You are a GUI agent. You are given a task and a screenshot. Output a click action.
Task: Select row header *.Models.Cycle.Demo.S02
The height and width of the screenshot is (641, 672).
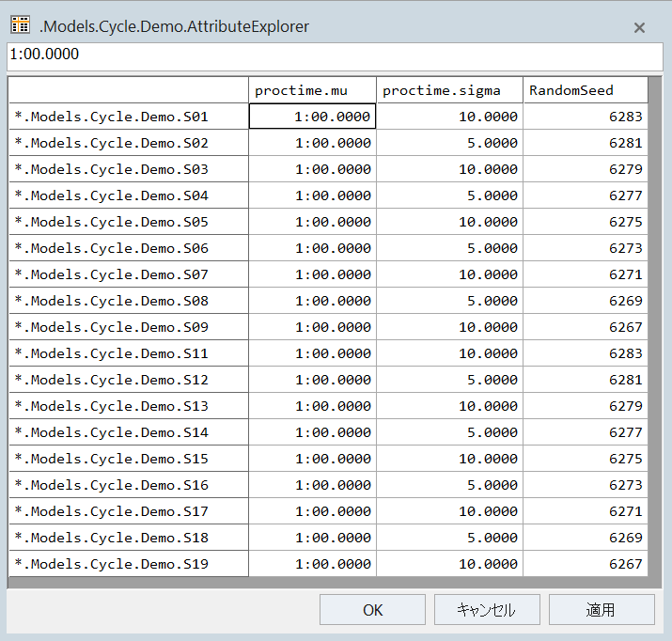[129, 143]
